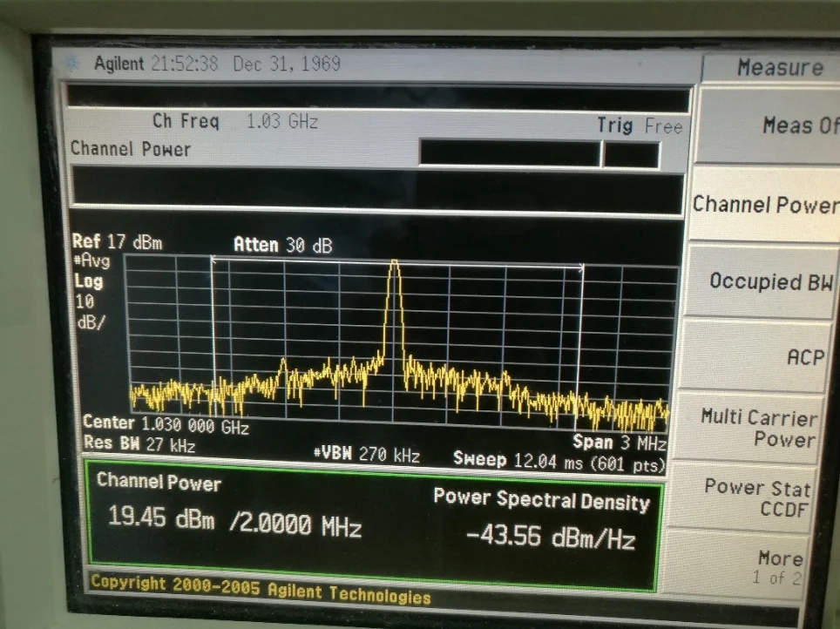Open the ACP measurement softkey

756,355
